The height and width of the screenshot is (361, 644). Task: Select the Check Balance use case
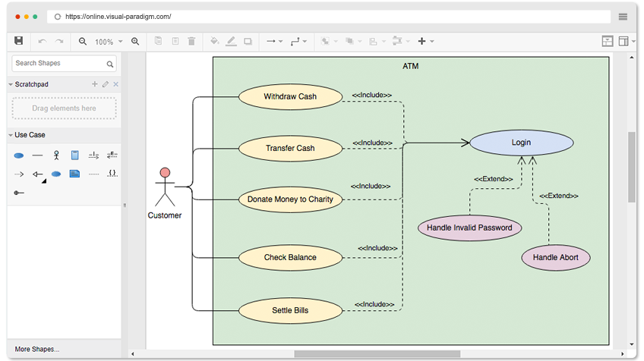pyautogui.click(x=290, y=258)
